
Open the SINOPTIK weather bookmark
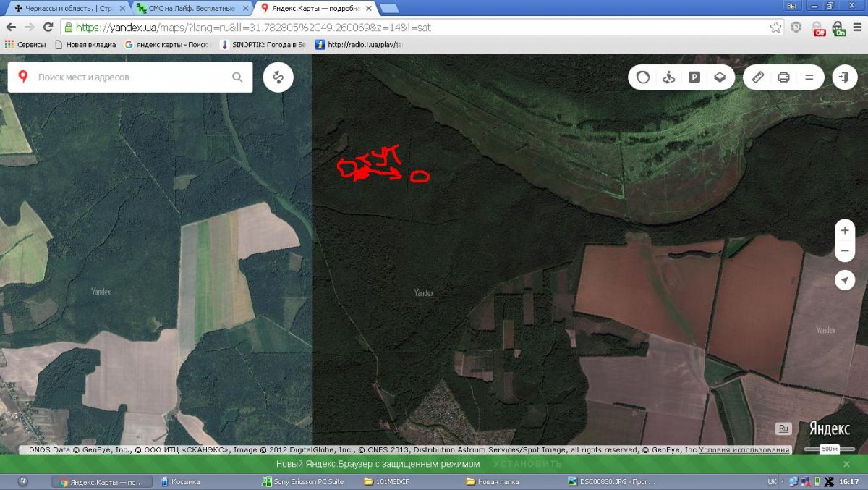coord(263,44)
